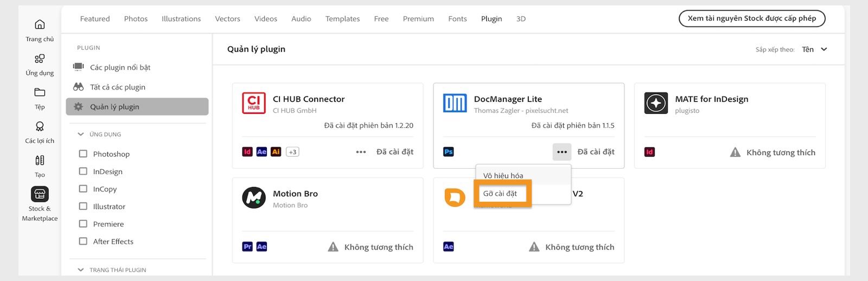Click InDesign badge on CI HUB card
The width and height of the screenshot is (868, 281).
coord(247,152)
